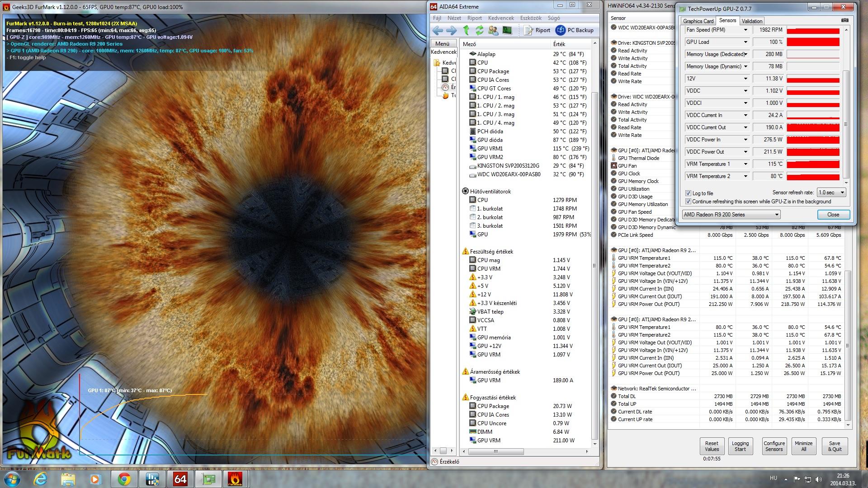
Task: Click the Érzékelő status bar entry
Action: pos(445,462)
